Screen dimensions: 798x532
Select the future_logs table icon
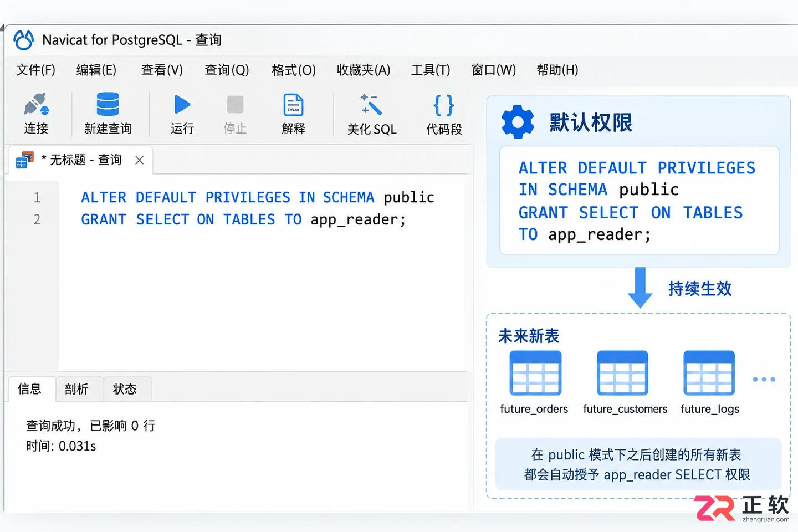pos(709,373)
